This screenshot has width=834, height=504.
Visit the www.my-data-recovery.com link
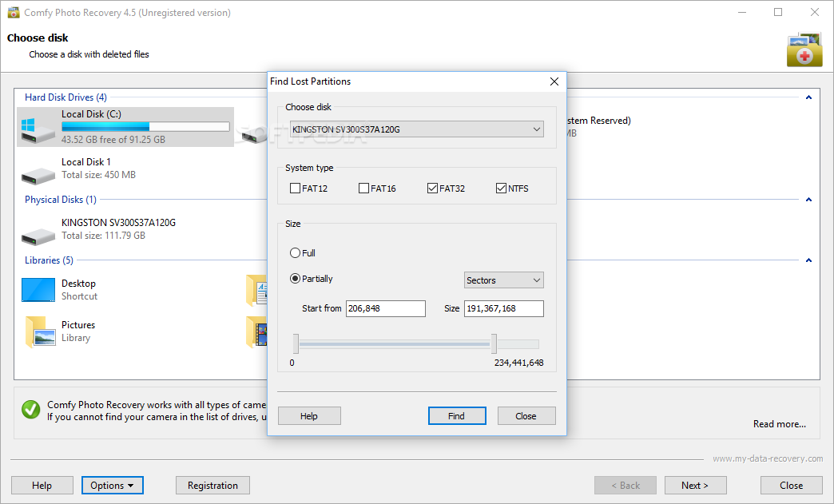(x=768, y=458)
